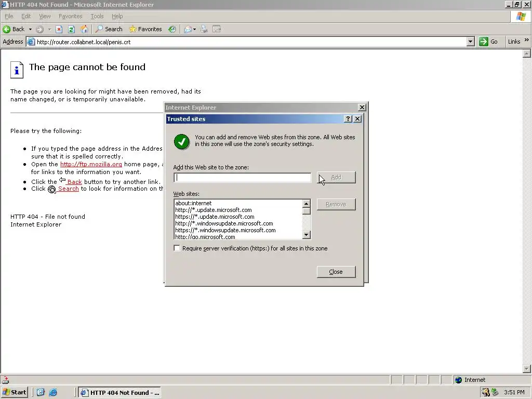Click the Refresh page icon
Viewport: 532px width, 399px height.
click(x=71, y=29)
